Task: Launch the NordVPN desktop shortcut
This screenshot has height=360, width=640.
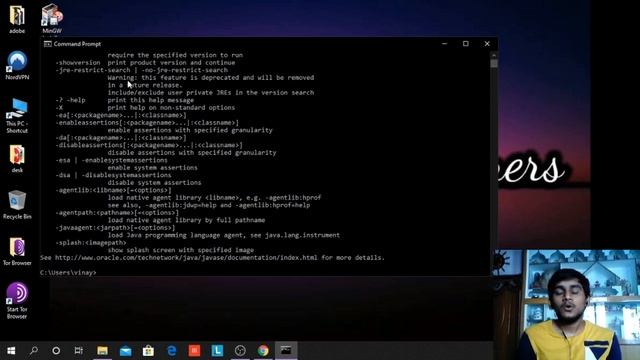Action: (17, 65)
